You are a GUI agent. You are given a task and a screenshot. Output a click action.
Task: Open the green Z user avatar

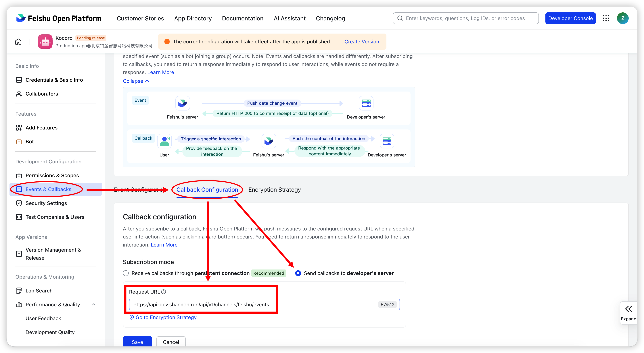[622, 18]
